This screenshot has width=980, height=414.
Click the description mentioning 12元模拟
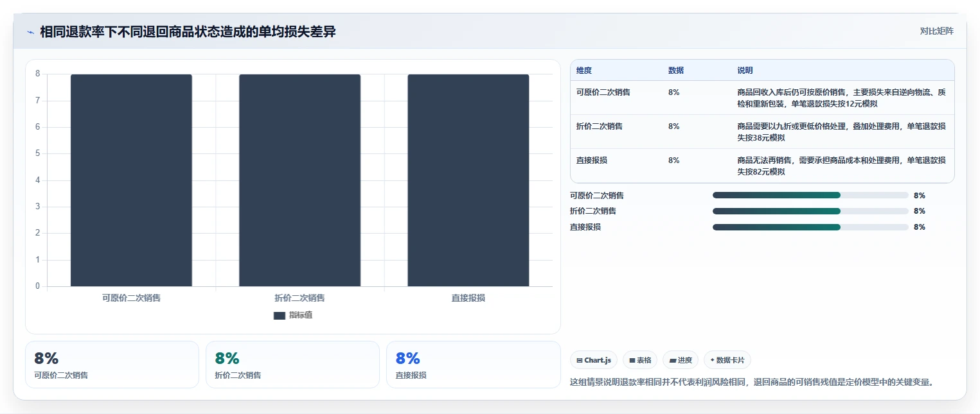(841, 98)
